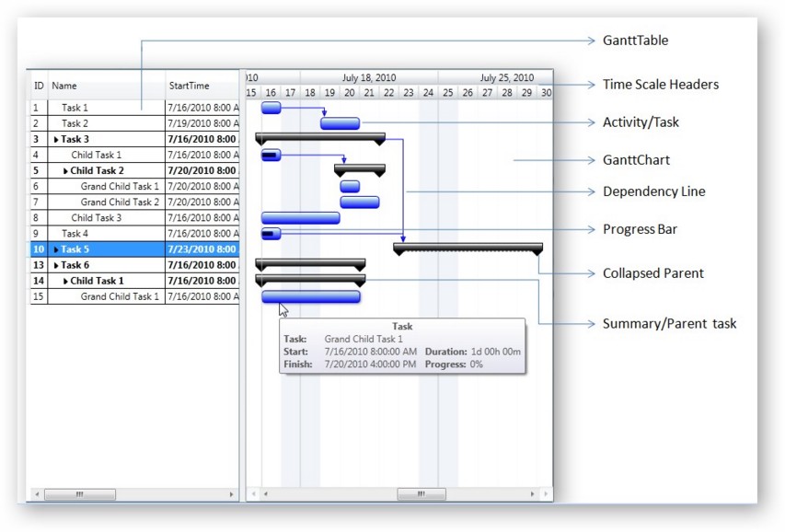This screenshot has height=532, width=785.
Task: Click the Task 5 collapsed summary bar
Action: click(468, 247)
